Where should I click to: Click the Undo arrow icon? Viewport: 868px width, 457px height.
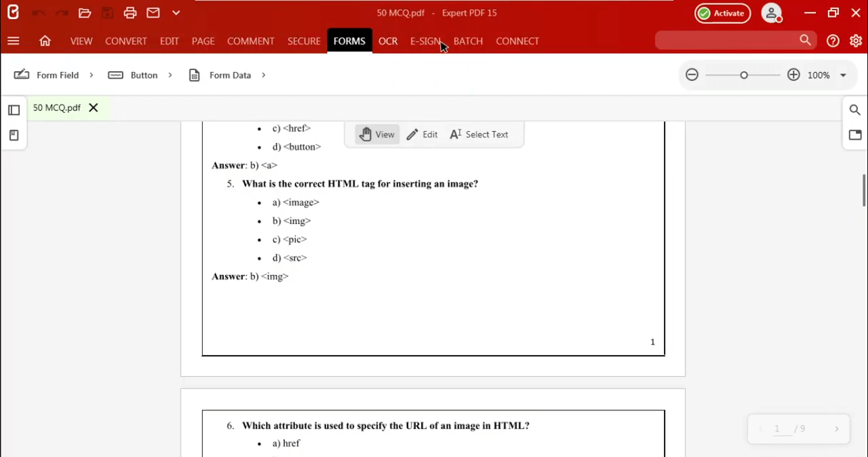coord(39,13)
